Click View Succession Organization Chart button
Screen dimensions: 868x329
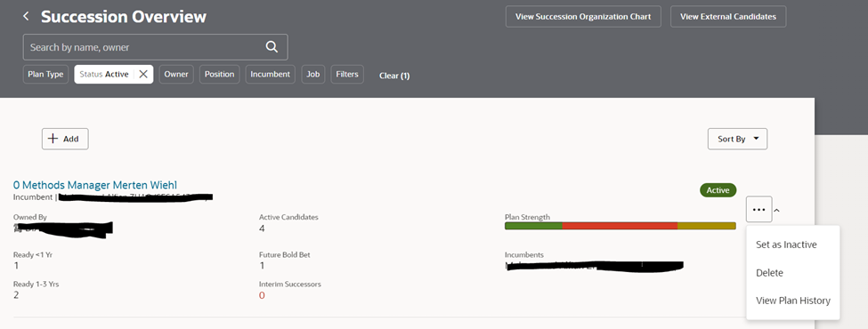(583, 17)
